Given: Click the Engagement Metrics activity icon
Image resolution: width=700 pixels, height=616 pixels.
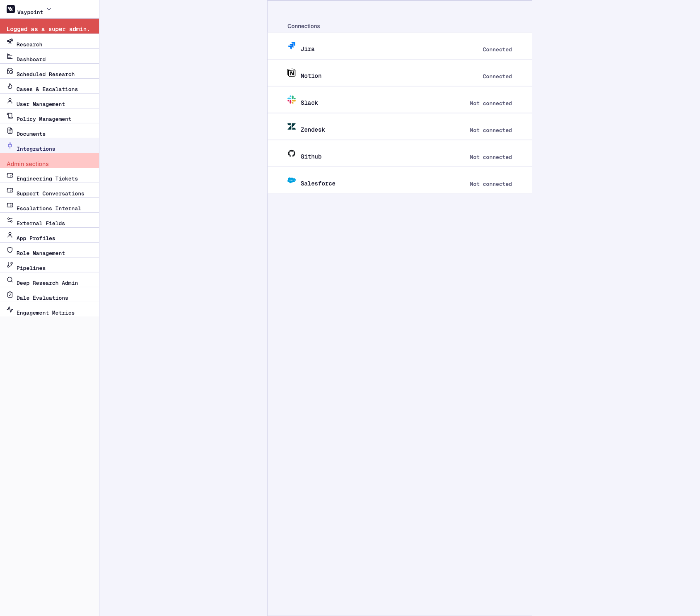Looking at the screenshot, I should [x=10, y=310].
